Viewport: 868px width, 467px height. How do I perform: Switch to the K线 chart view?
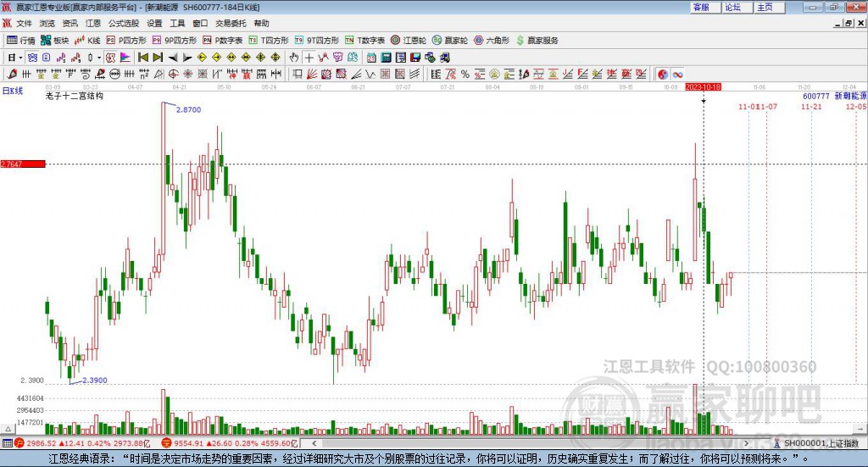(x=87, y=40)
